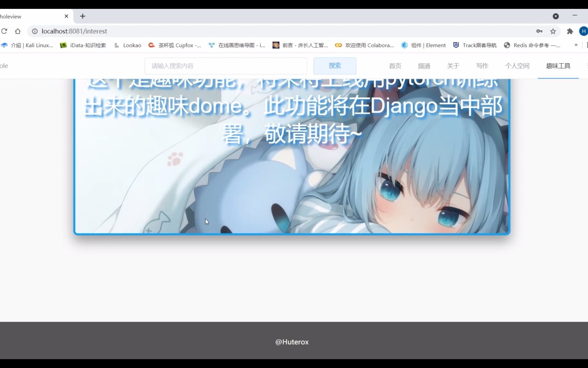Open the Lookao bookmark
This screenshot has width=588, height=368.
[128, 45]
